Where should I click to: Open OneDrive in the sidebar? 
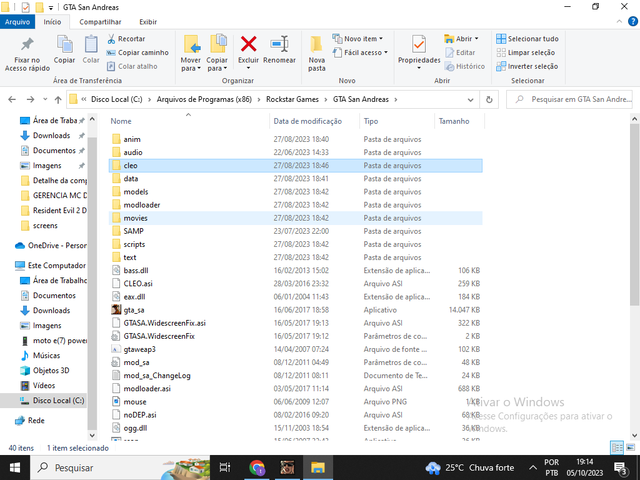51,246
